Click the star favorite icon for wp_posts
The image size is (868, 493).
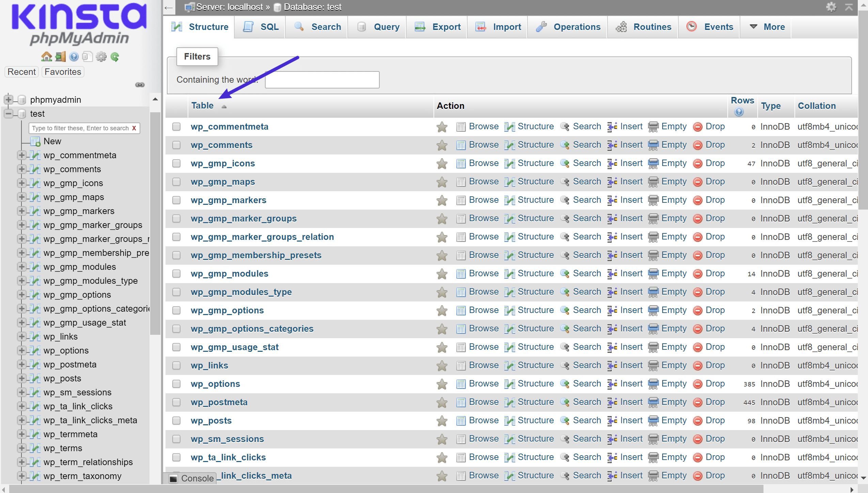442,421
